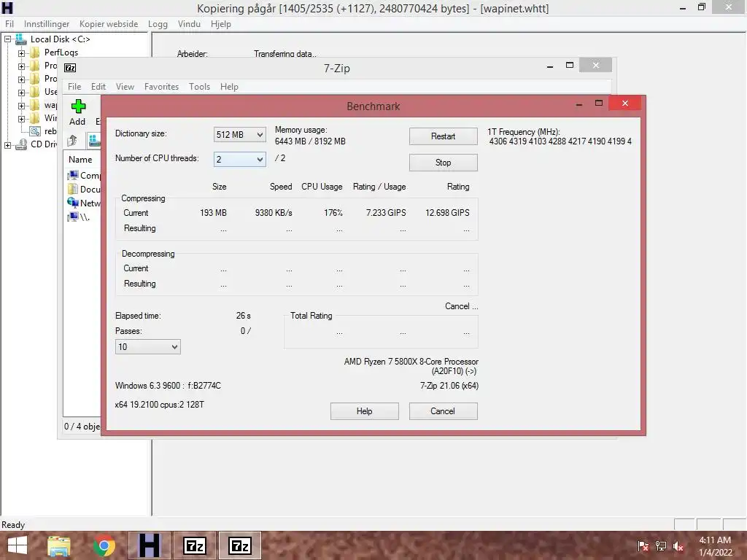Viewport: 747px width, 560px height.
Task: Select the reb... file in the tree
Action: click(x=50, y=131)
